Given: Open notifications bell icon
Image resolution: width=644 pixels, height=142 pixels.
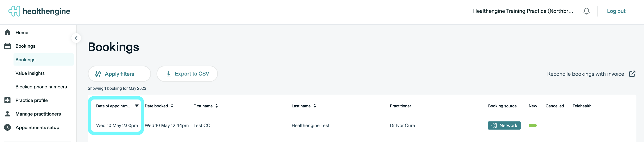Looking at the screenshot, I should click(x=586, y=11).
